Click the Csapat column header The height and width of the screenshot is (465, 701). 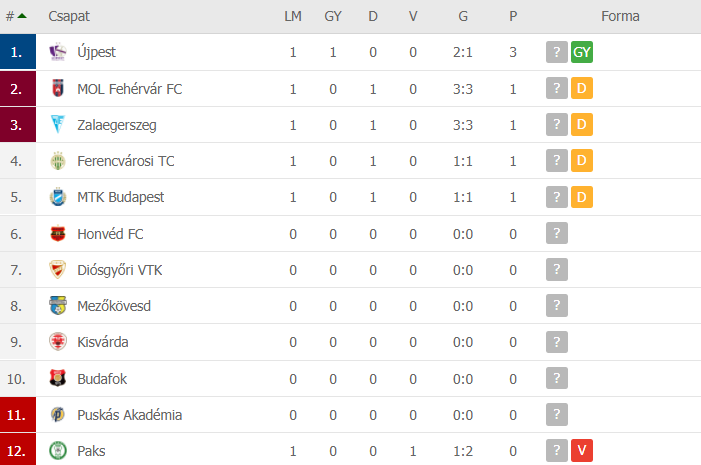tap(69, 17)
